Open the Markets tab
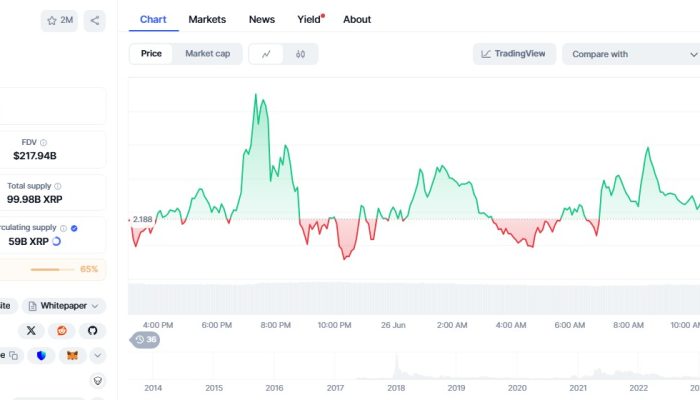The width and height of the screenshot is (700, 400). pos(207,19)
